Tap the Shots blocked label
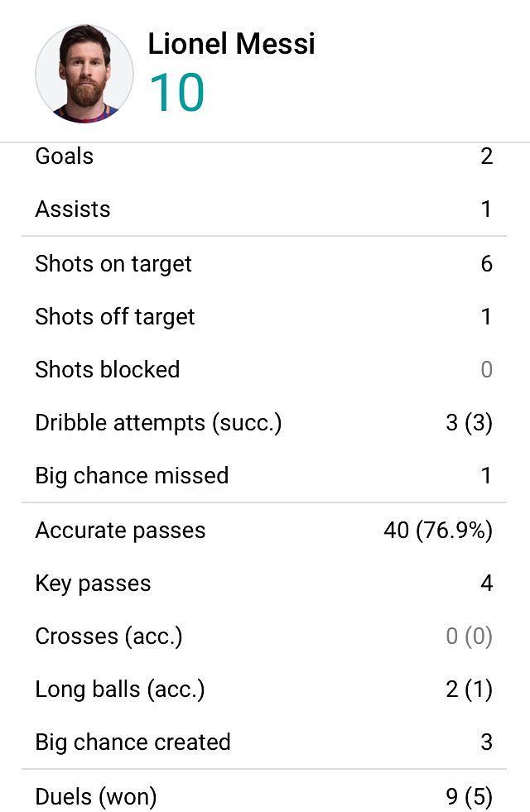This screenshot has width=530, height=812. pos(108,370)
